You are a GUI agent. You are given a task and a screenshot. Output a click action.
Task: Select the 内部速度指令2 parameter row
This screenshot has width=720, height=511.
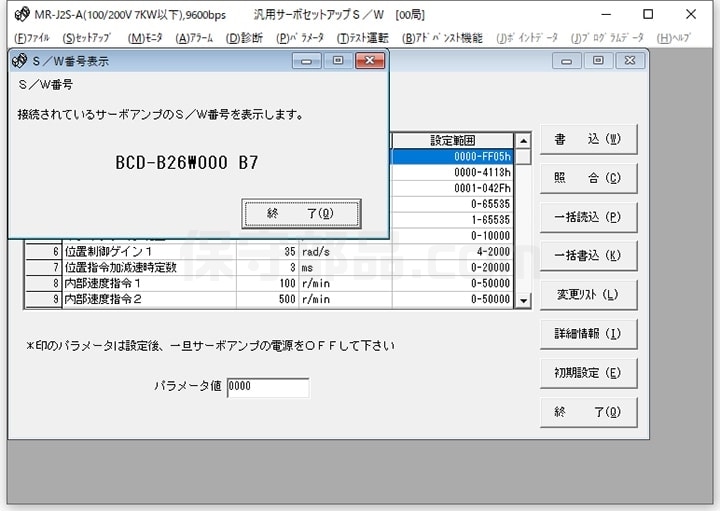pyautogui.click(x=150, y=299)
